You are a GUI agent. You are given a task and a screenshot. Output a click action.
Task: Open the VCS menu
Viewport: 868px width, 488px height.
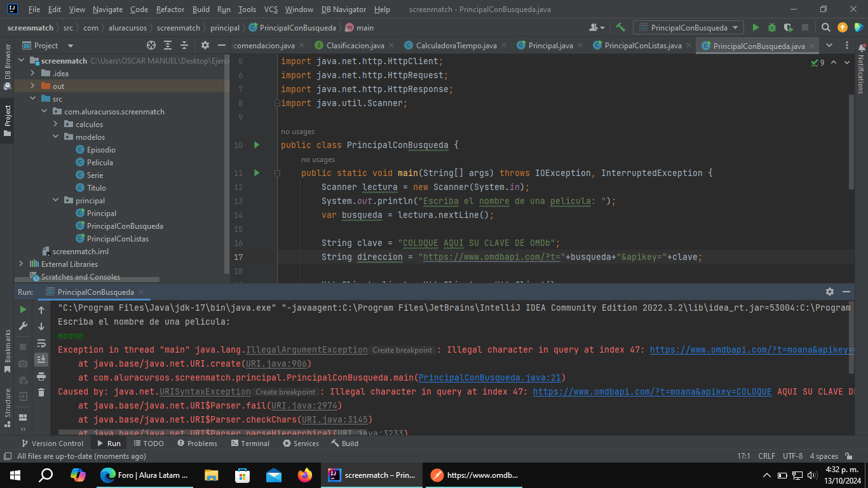pyautogui.click(x=271, y=10)
